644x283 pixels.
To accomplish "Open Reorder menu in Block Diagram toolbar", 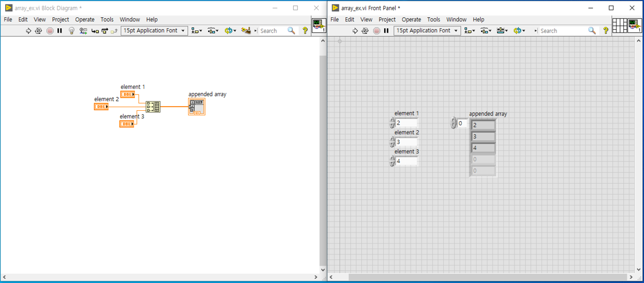I will point(230,30).
